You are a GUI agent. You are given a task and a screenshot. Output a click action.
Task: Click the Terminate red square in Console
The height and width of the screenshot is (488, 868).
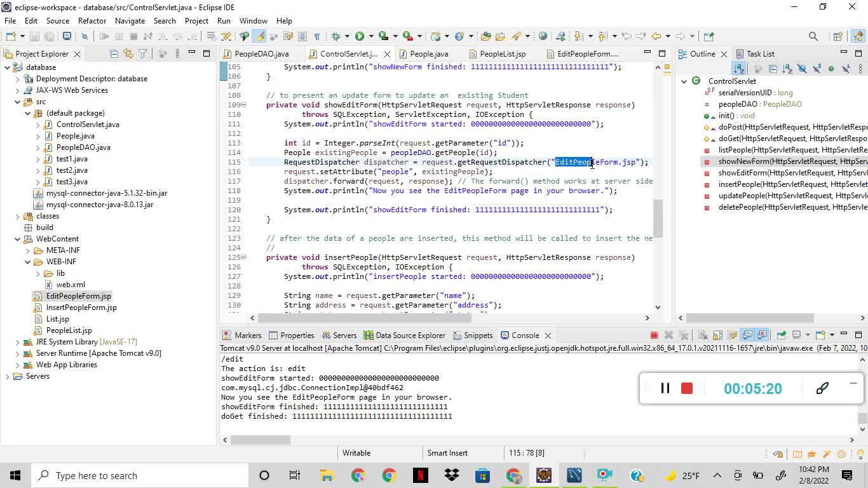654,335
